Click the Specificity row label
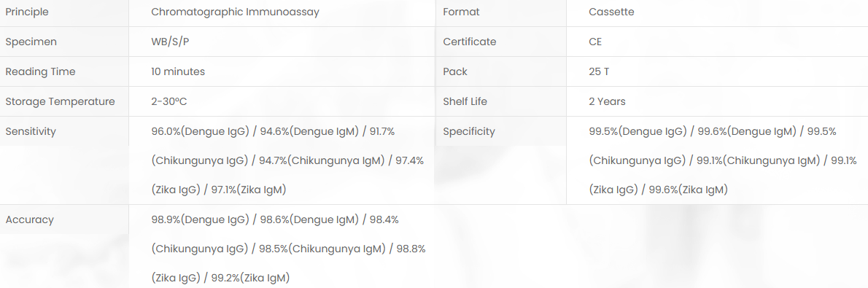This screenshot has height=288, width=868. click(x=469, y=131)
